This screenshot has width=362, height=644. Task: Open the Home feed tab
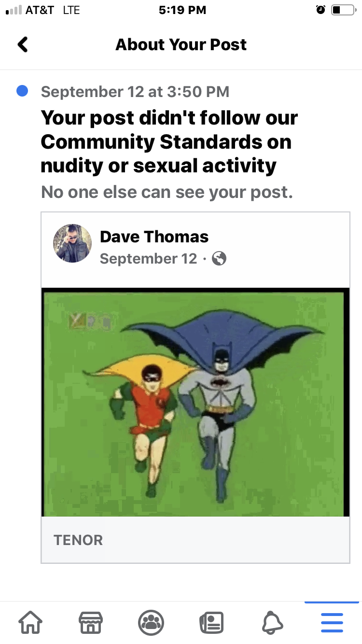click(30, 622)
